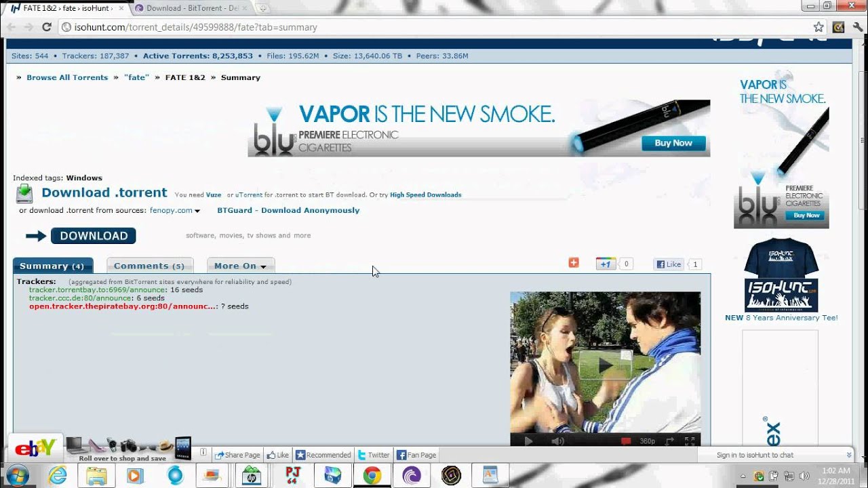The width and height of the screenshot is (868, 488).
Task: Select the FATE 1&2 isoHunt browser tab
Action: pyautogui.click(x=66, y=8)
